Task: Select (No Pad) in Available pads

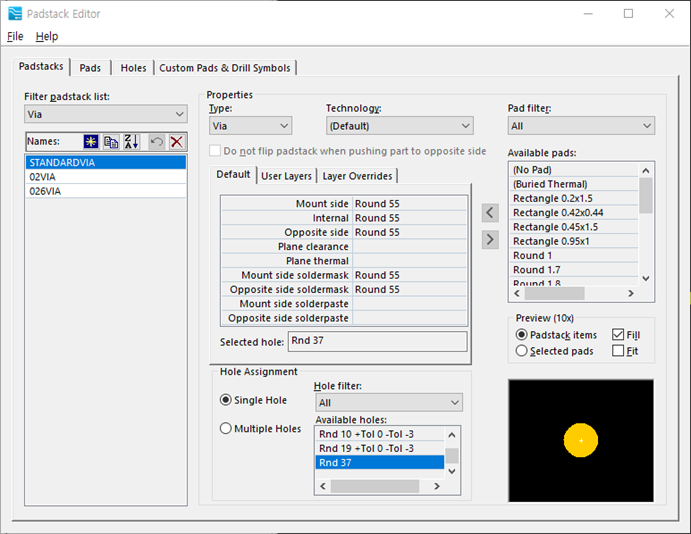Action: pos(574,170)
